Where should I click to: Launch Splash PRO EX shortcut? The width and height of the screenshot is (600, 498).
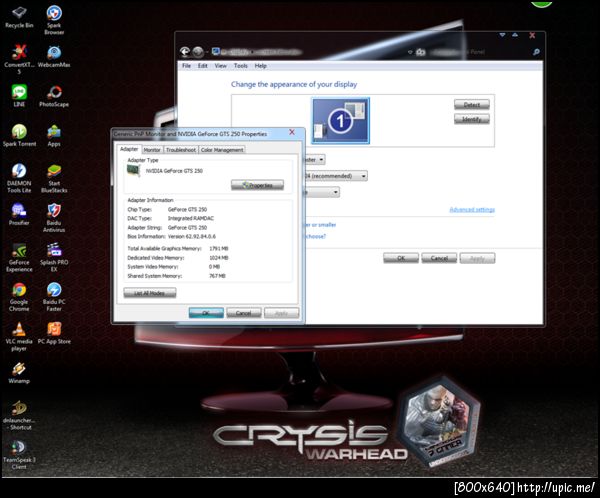tap(54, 257)
